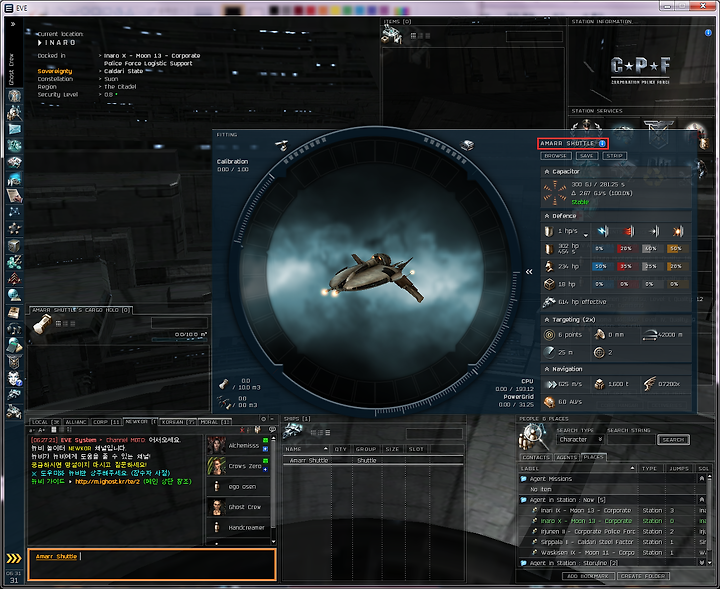Switch to the CORP chat tab

(106, 421)
